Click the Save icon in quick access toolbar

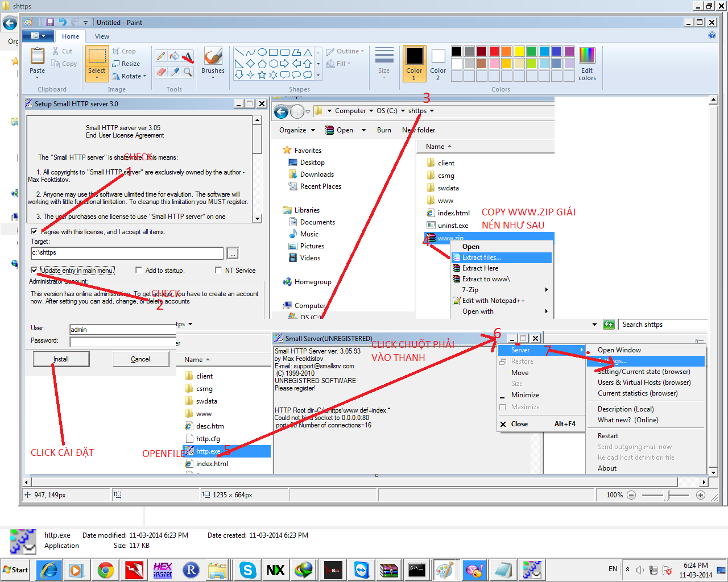pyautogui.click(x=50, y=22)
